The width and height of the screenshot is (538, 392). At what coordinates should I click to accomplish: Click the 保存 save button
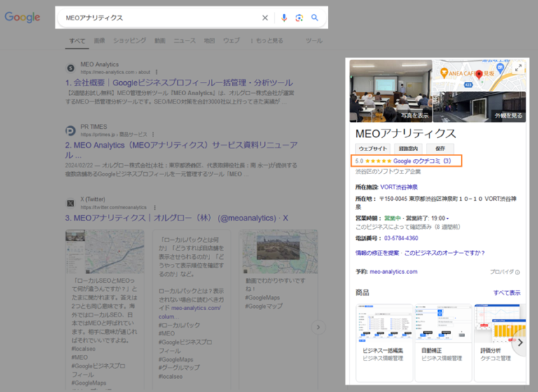point(440,148)
